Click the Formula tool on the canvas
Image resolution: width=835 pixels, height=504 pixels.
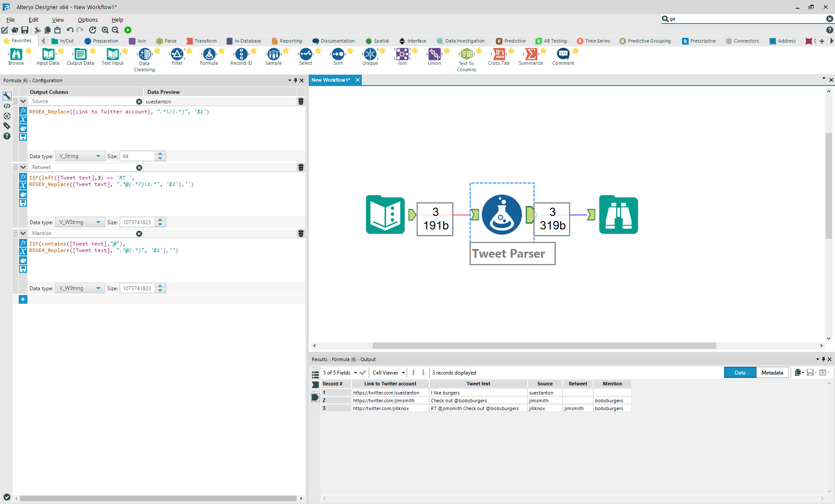coord(501,215)
